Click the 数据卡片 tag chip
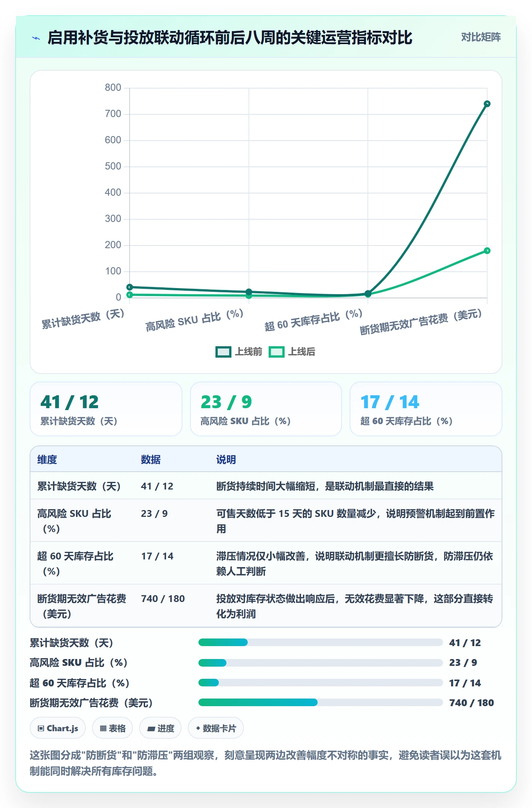 pyautogui.click(x=216, y=728)
